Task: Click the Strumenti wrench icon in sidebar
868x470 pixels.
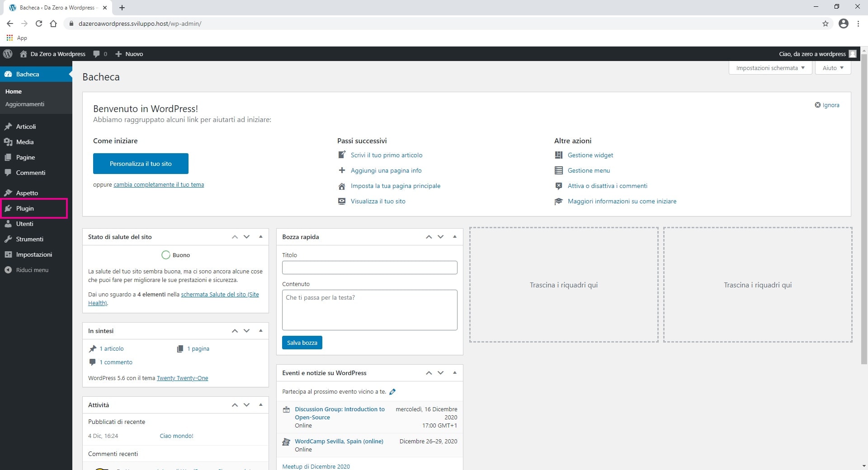Action: pyautogui.click(x=8, y=239)
